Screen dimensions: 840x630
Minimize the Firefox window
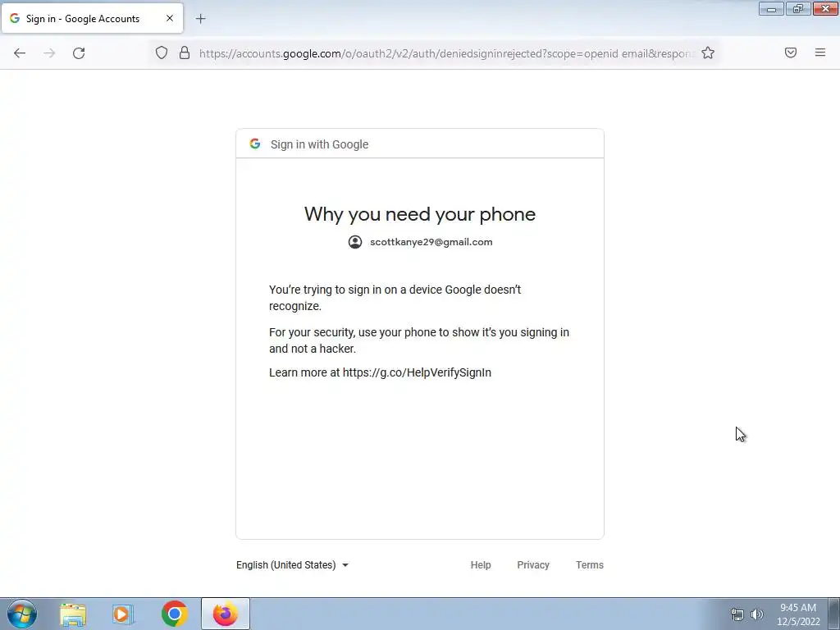[771, 8]
